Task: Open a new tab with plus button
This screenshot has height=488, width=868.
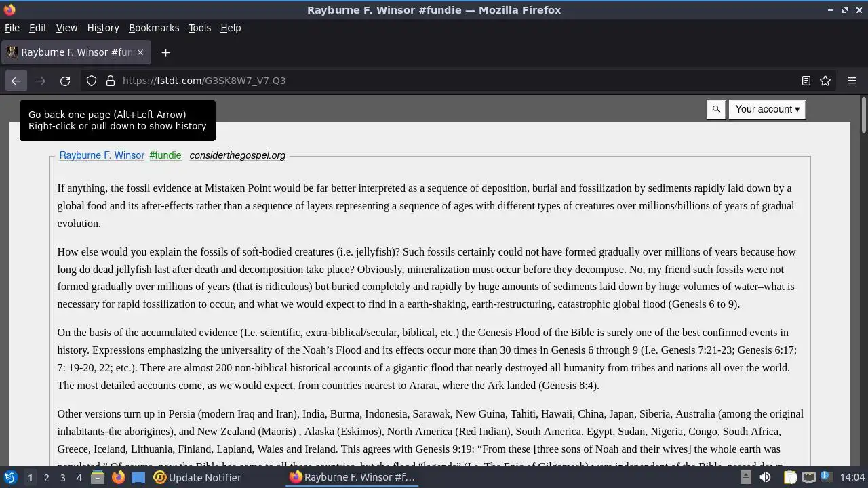Action: coord(165,52)
